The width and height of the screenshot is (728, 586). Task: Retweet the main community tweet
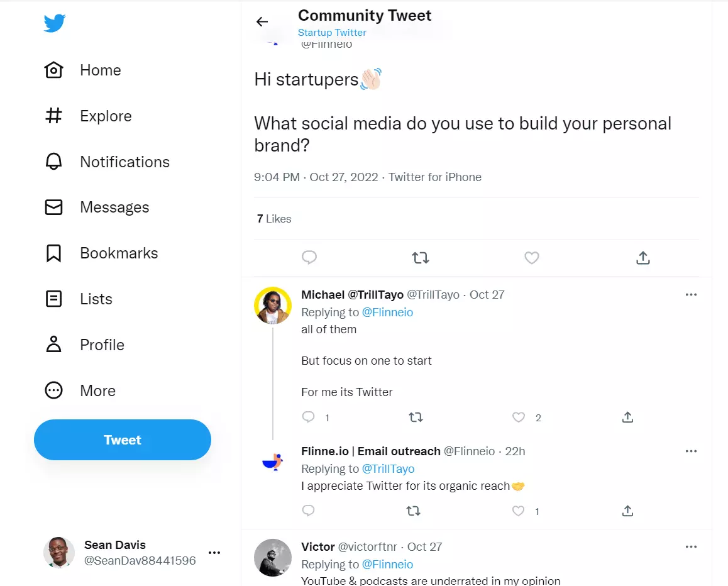(420, 258)
